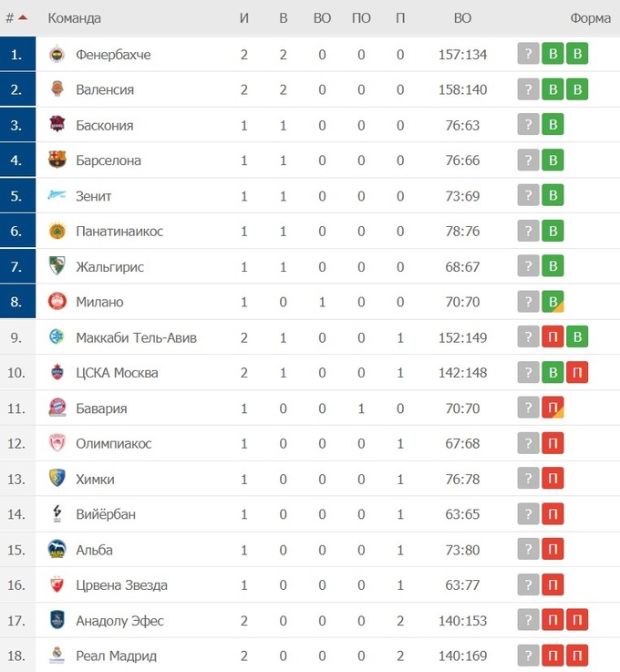Click the Žalgiris team logo
Viewport: 620px width, 672px height.
coord(57,267)
